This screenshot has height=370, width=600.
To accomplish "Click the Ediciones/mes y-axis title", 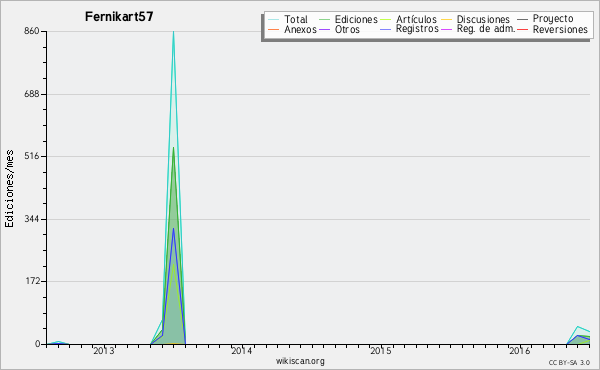I will 9,188.
